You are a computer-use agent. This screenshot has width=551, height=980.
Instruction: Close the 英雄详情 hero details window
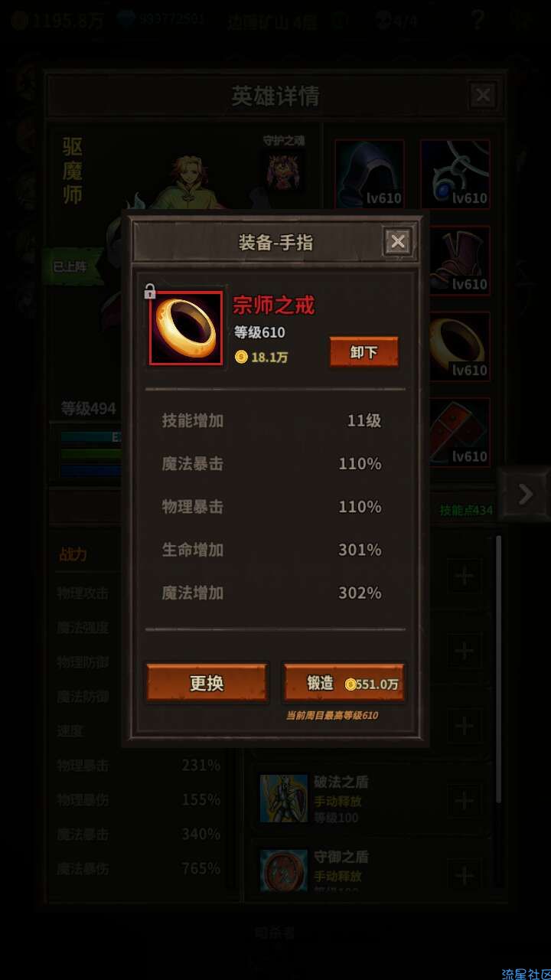pos(482,96)
